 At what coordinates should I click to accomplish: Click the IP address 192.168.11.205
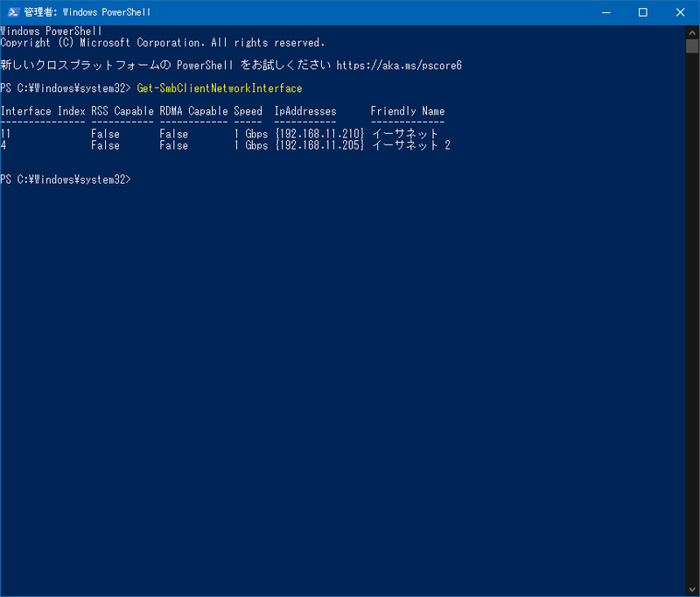pos(319,145)
